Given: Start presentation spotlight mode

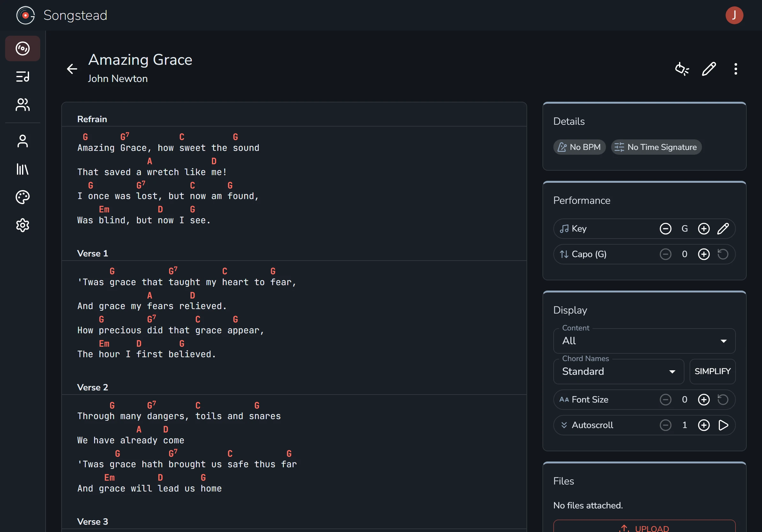Looking at the screenshot, I should tap(682, 69).
